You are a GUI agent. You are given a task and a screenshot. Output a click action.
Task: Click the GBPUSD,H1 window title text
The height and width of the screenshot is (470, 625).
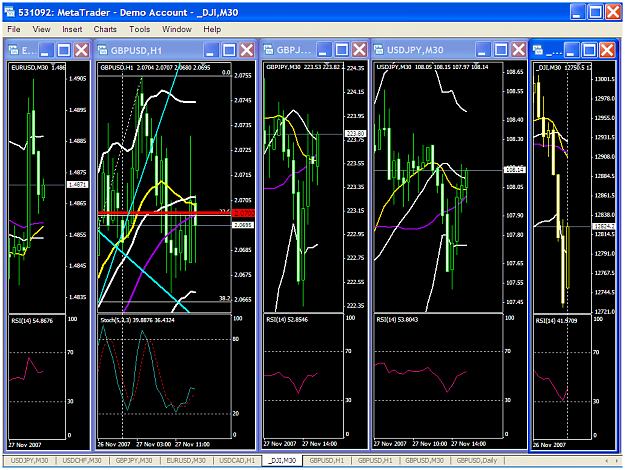coord(136,51)
